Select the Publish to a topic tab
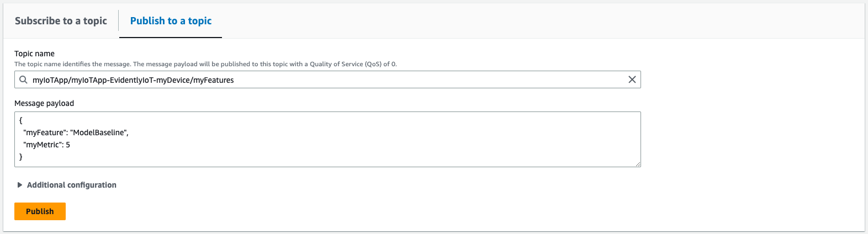The height and width of the screenshot is (234, 868). click(x=171, y=20)
